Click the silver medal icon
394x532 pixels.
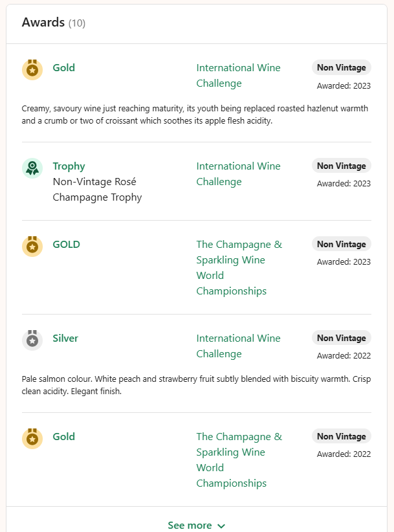(32, 340)
